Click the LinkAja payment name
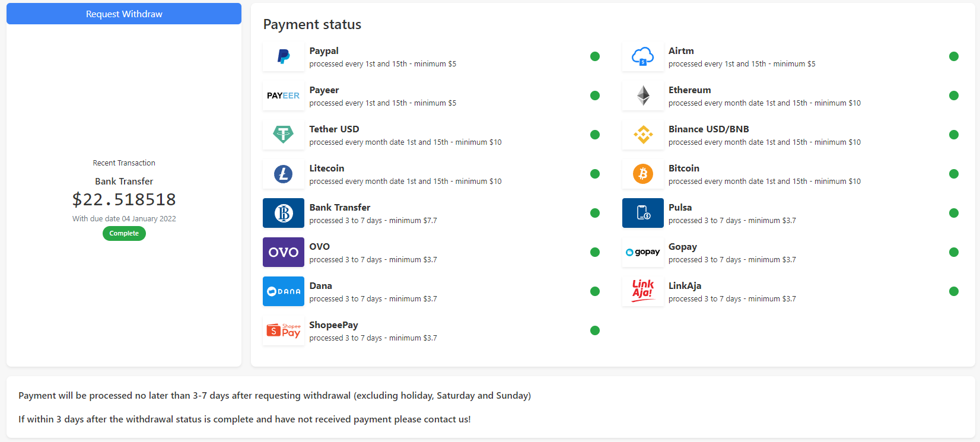This screenshot has height=442, width=980. pos(685,286)
